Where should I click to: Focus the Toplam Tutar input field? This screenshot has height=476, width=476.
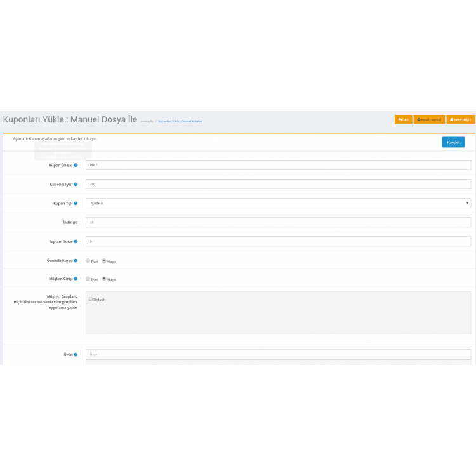coord(278,241)
